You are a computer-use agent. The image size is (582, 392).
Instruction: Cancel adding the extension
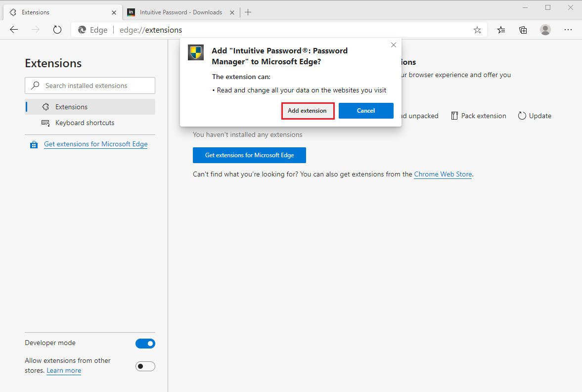point(366,111)
